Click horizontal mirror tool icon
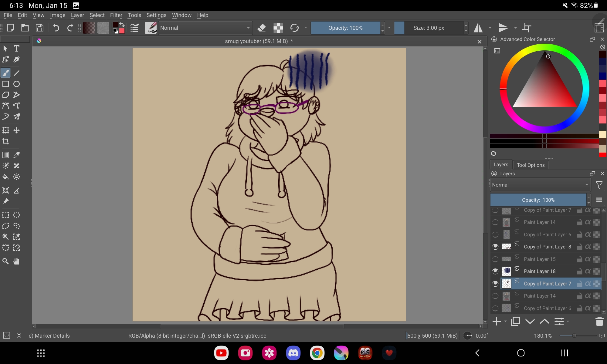Screen dimensions: 607x364 click(478, 28)
